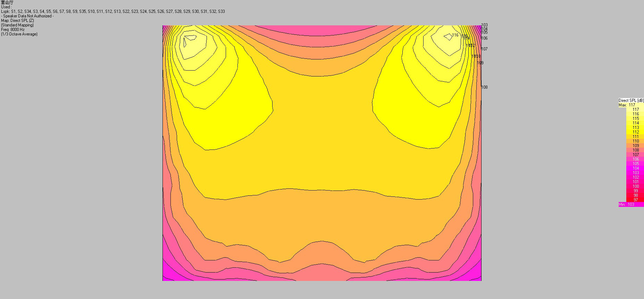The height and width of the screenshot is (299, 644).
Task: Pick the 115 dB legend color band
Action: click(635, 119)
